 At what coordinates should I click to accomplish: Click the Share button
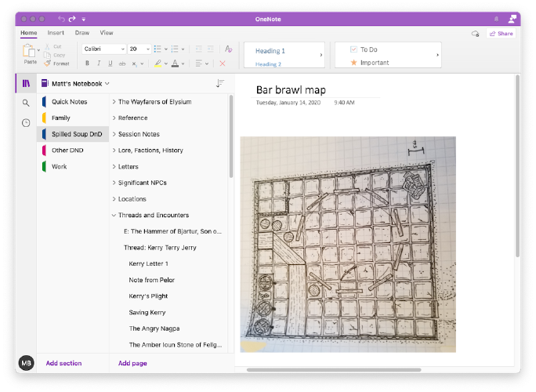(501, 34)
